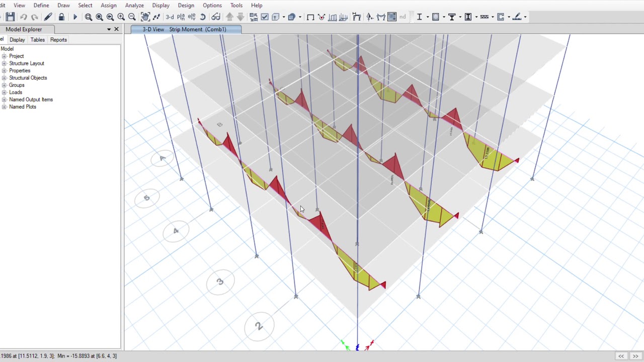Open dropdown next to the pen line icon
Viewport: 644px width, 362px height.
(x=525, y=17)
